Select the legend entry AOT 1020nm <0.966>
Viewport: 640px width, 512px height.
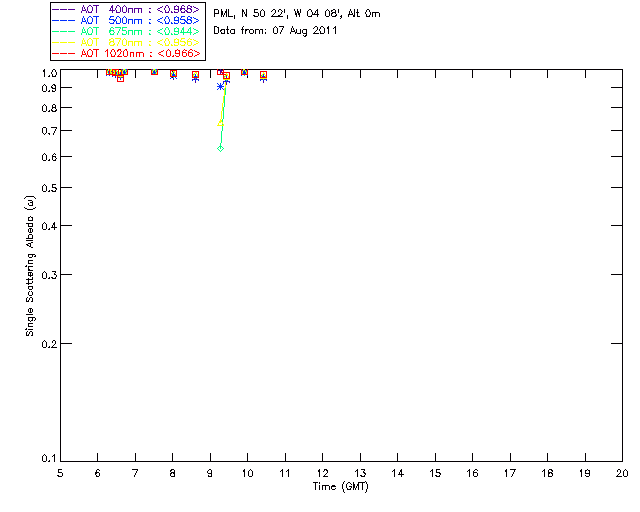[126, 53]
